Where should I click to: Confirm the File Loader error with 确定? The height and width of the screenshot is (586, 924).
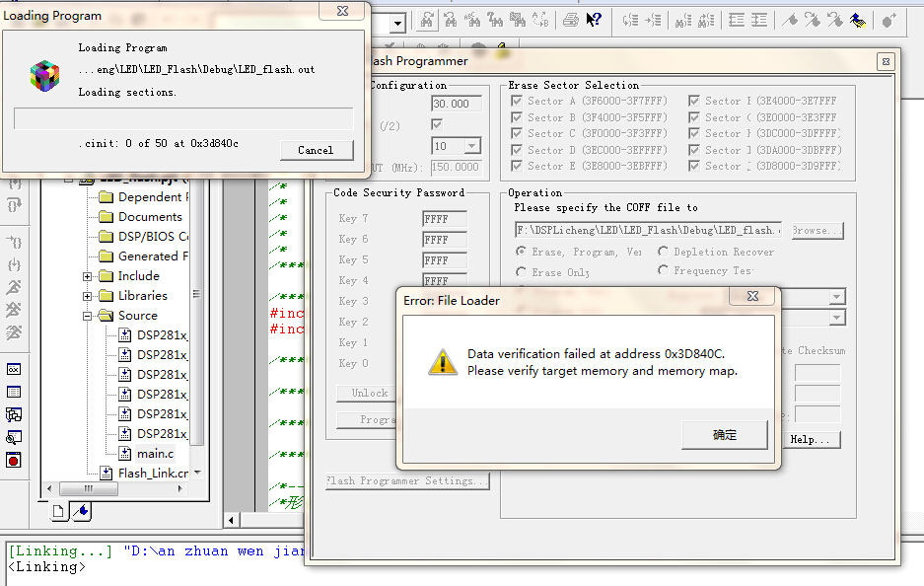click(724, 434)
